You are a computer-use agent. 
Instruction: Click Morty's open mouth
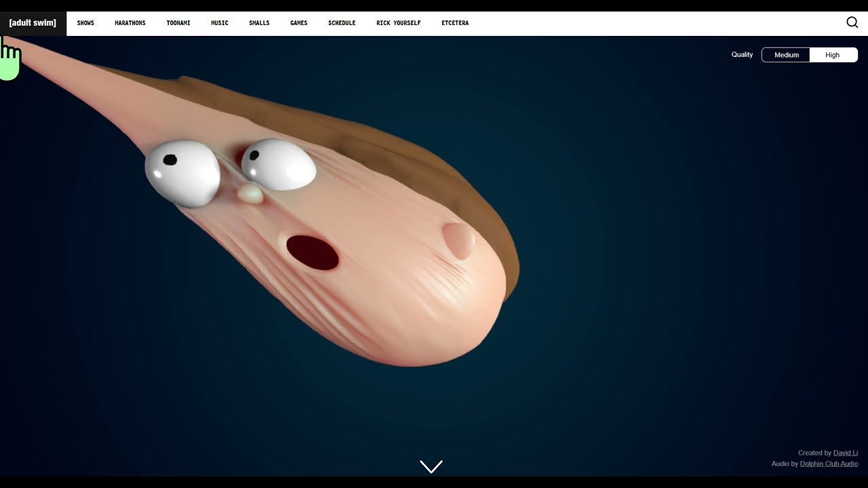[x=313, y=253]
